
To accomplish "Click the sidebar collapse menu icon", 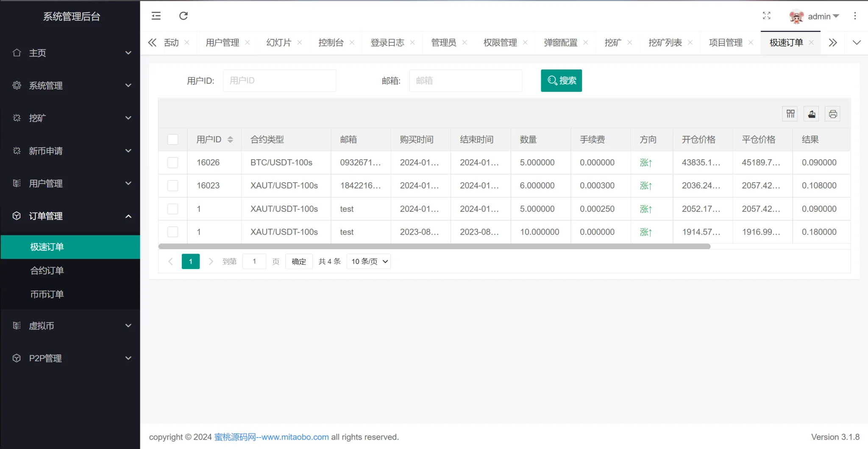I will (x=156, y=16).
